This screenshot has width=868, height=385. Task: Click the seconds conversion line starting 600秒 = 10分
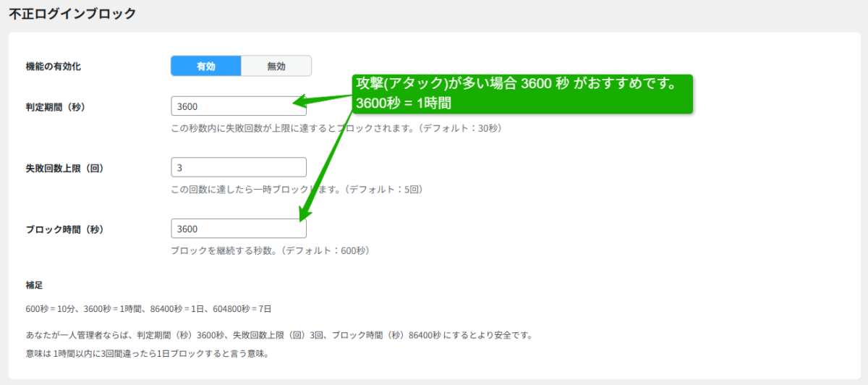(148, 309)
